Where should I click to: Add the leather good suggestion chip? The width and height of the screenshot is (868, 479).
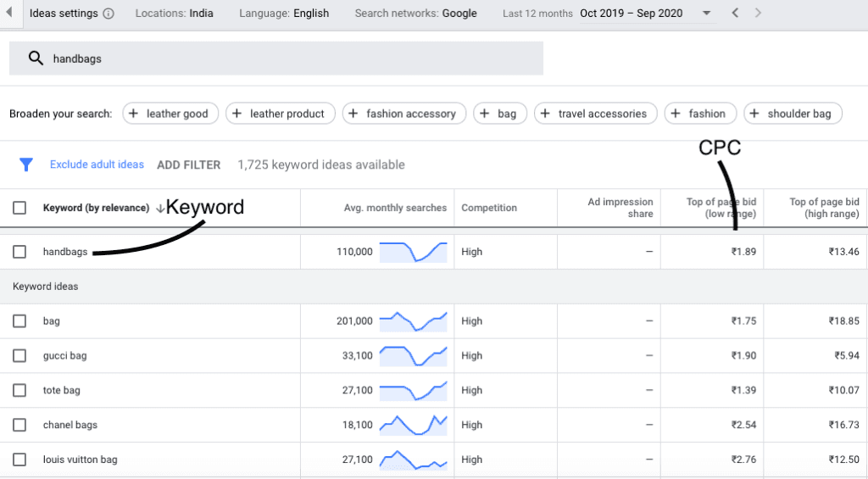click(171, 114)
